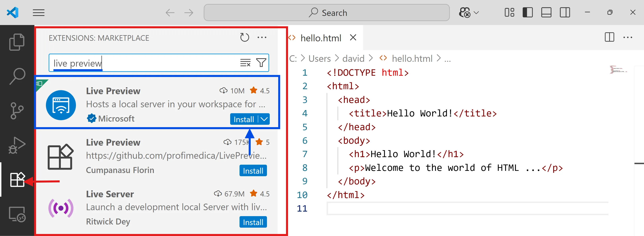This screenshot has width=644, height=236.
Task: Open Run and Debug view
Action: (17, 145)
